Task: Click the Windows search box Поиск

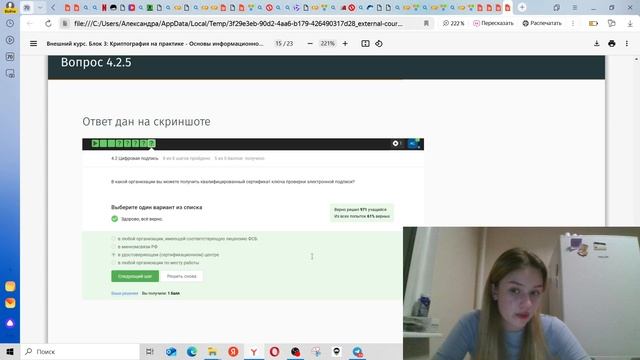Action: tap(80, 351)
